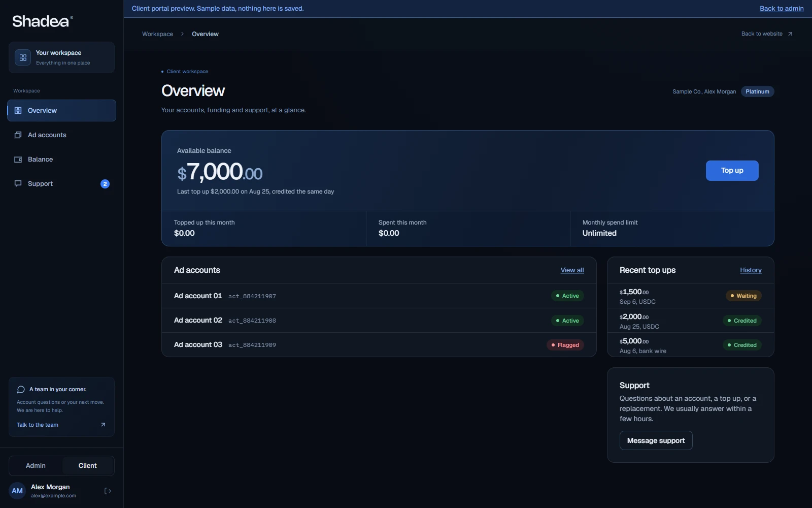Image resolution: width=812 pixels, height=508 pixels.
Task: Click the Flagged status badge
Action: (565, 345)
